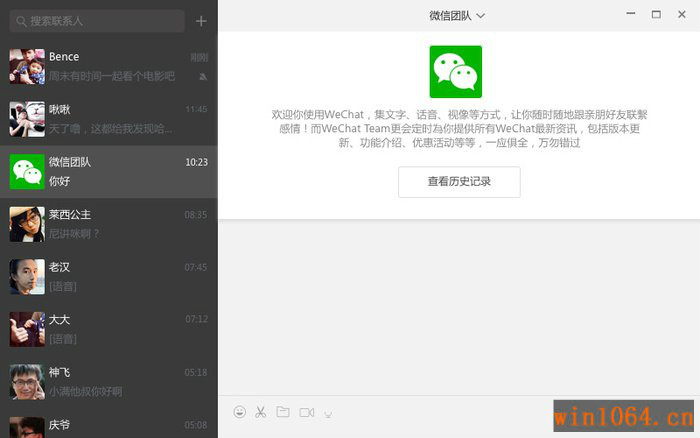Screen dimensions: 700x438
Task: Maximize the WeChat window
Action: click(x=656, y=14)
